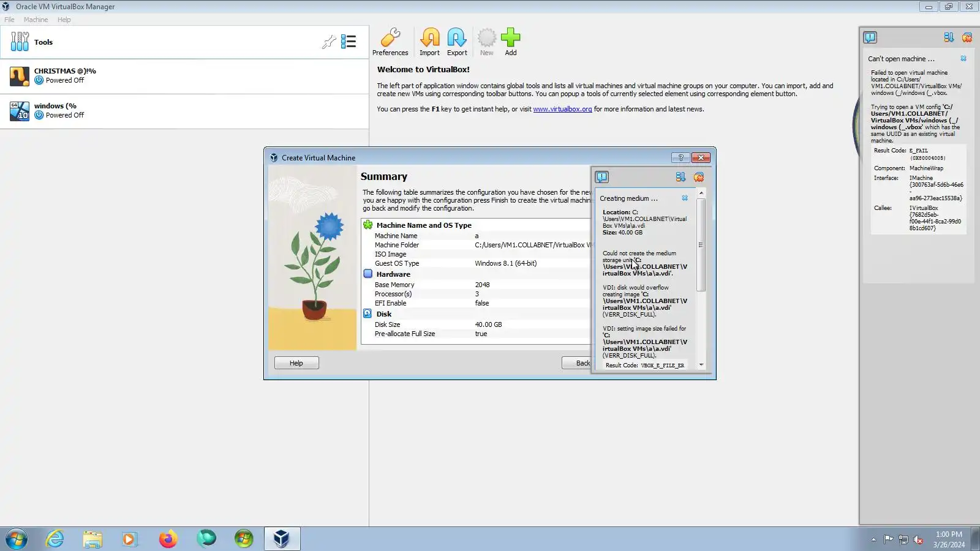Screen dimensions: 980x551
Task: Follow the www.virtualbox.org link
Action: (x=562, y=109)
